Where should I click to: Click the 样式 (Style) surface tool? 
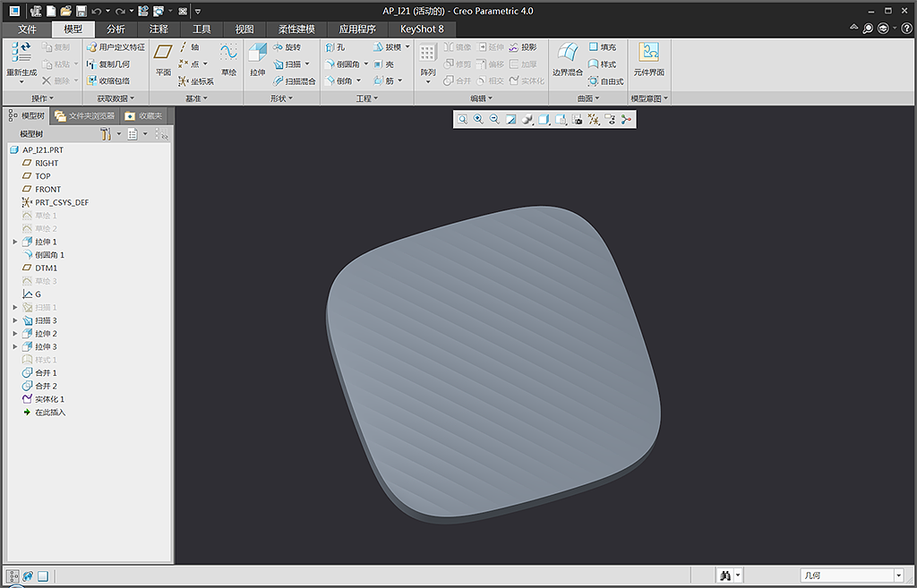click(603, 64)
